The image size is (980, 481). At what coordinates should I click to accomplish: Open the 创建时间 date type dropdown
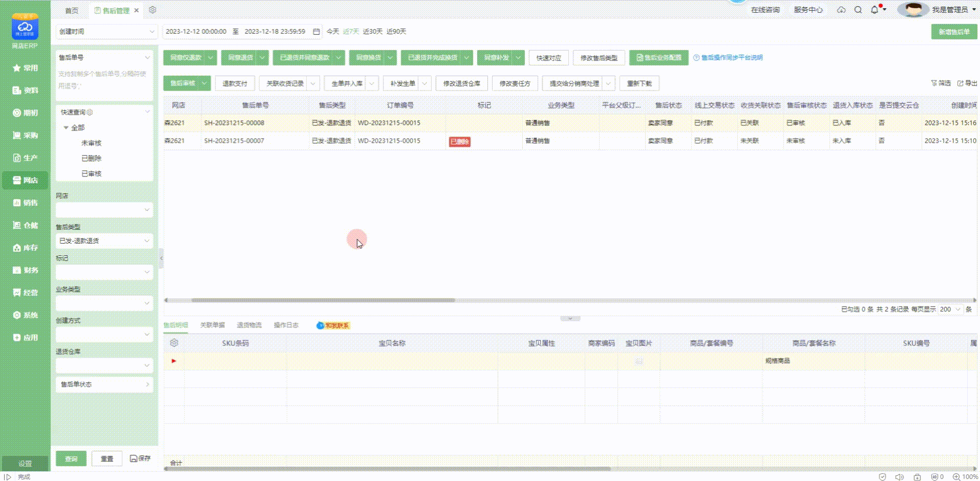coord(106,32)
